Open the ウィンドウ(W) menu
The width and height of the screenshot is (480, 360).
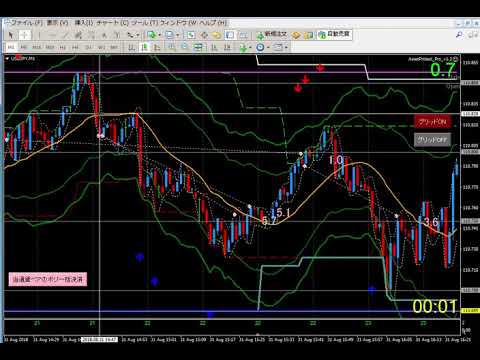click(x=179, y=23)
